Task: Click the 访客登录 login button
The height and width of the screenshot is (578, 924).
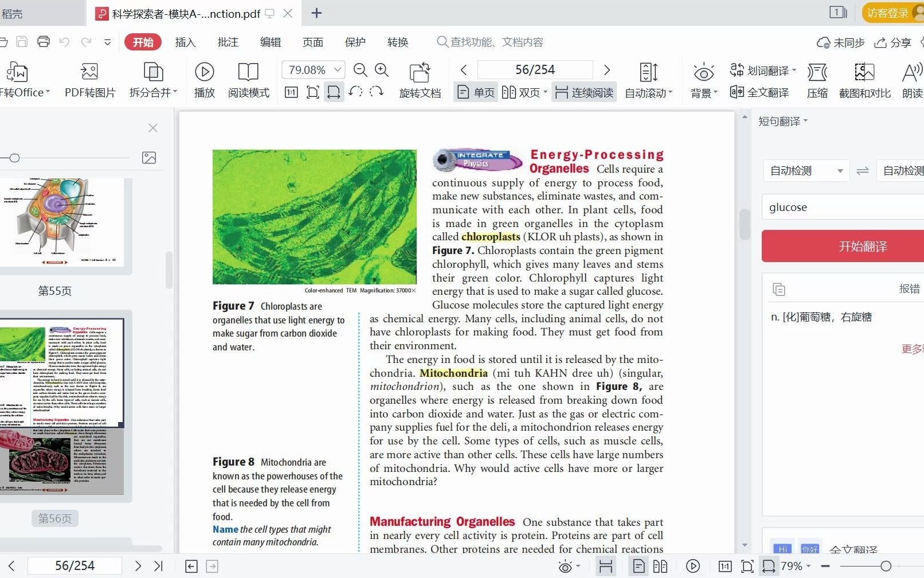Action: tap(892, 13)
